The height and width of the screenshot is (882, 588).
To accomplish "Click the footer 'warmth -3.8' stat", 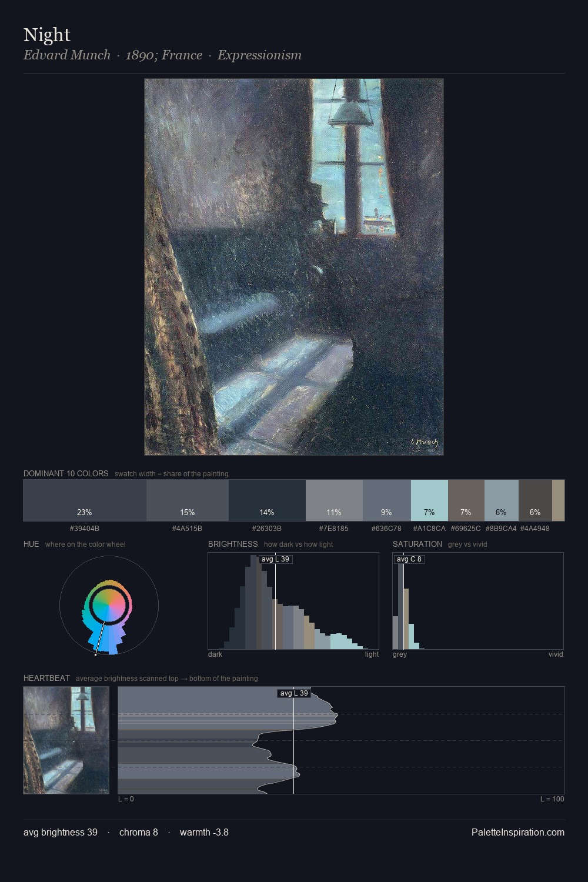I will pyautogui.click(x=204, y=833).
